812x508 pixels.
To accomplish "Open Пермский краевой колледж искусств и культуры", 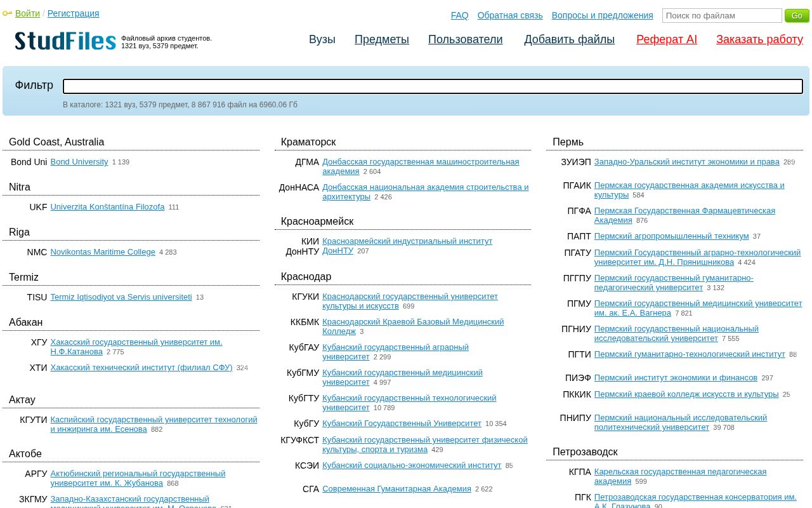I will pos(686,394).
